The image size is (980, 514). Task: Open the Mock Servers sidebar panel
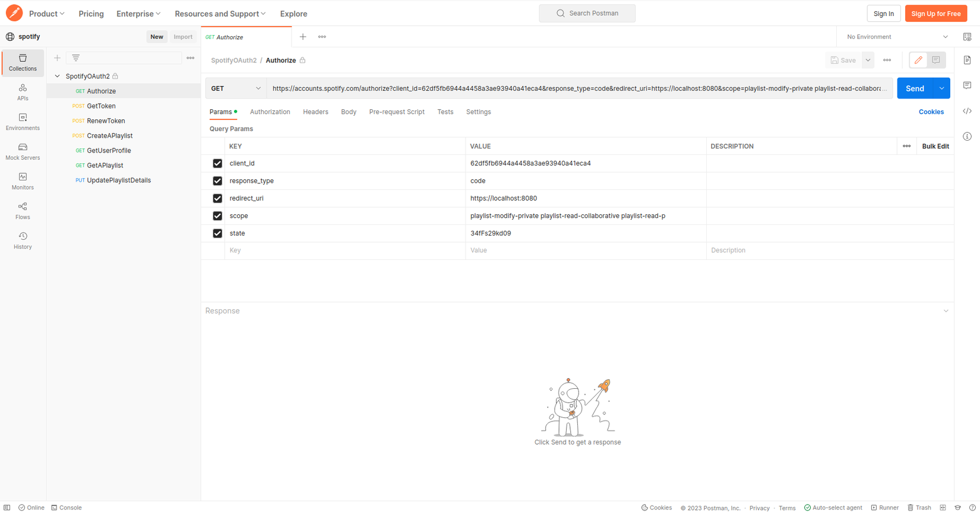point(23,151)
